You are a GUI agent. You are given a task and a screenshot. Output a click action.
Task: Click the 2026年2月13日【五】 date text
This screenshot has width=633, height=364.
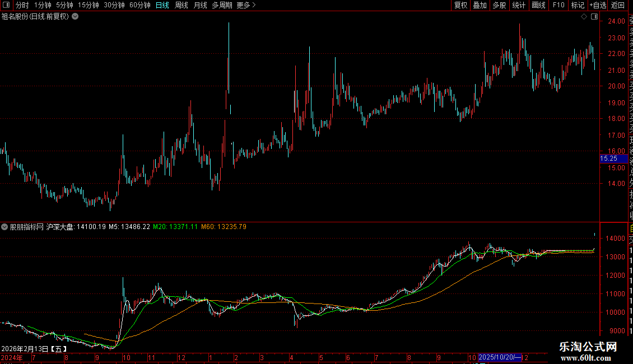[34, 349]
